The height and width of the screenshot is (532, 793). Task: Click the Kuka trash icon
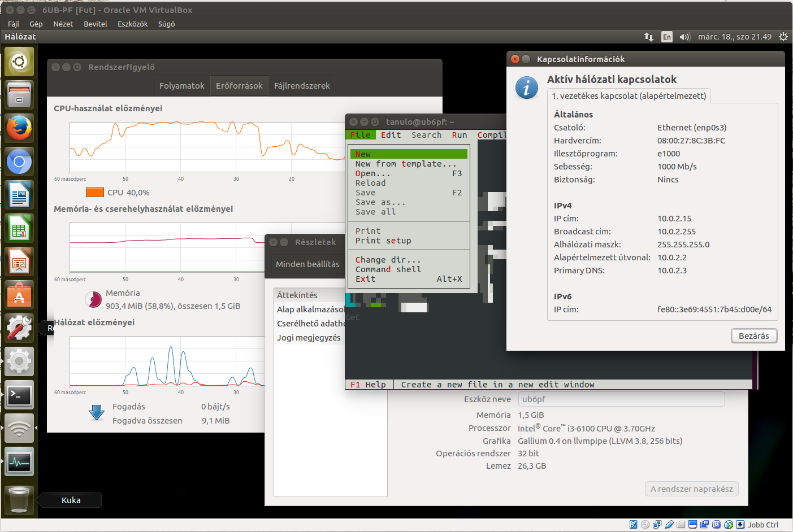click(19, 500)
